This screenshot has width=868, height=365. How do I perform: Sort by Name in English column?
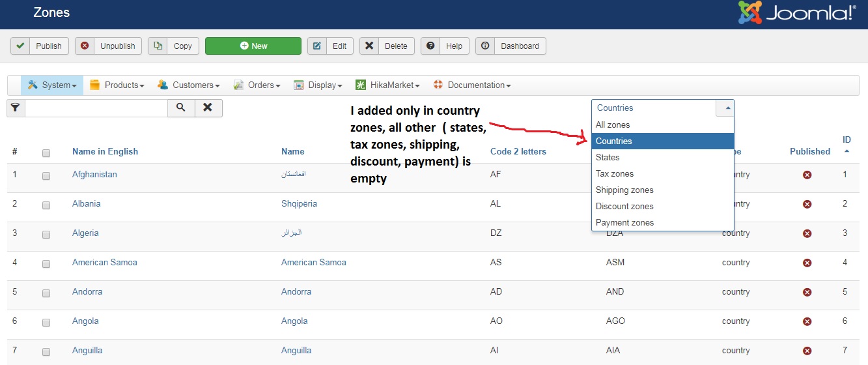click(105, 152)
